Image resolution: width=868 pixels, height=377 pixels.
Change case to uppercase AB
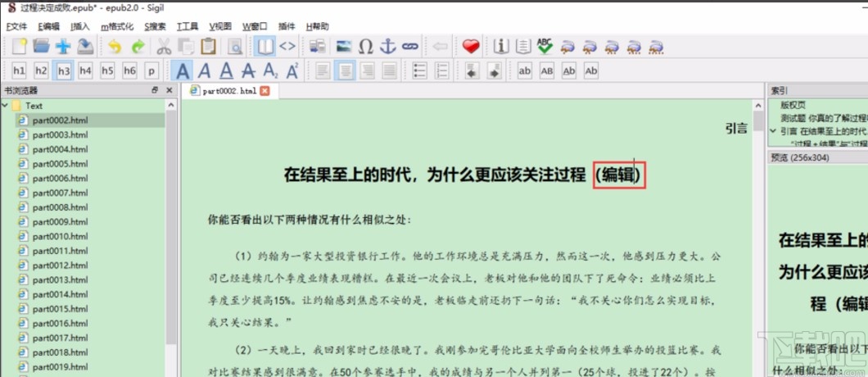(547, 71)
